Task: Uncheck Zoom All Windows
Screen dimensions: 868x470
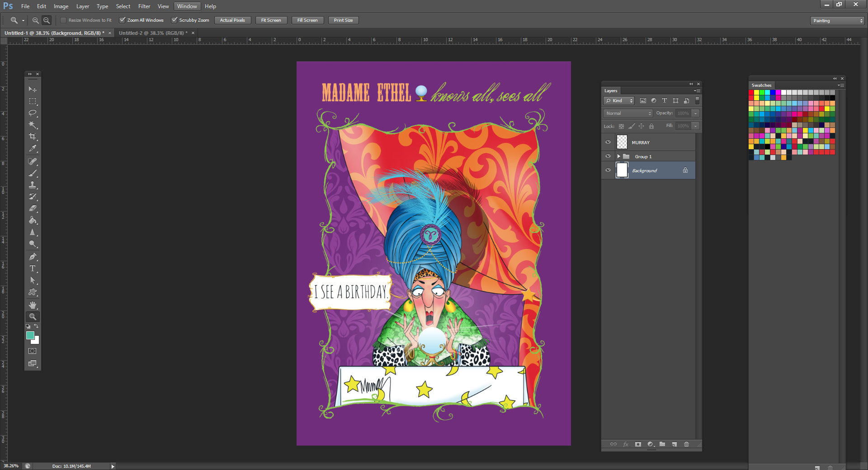Action: pos(122,20)
